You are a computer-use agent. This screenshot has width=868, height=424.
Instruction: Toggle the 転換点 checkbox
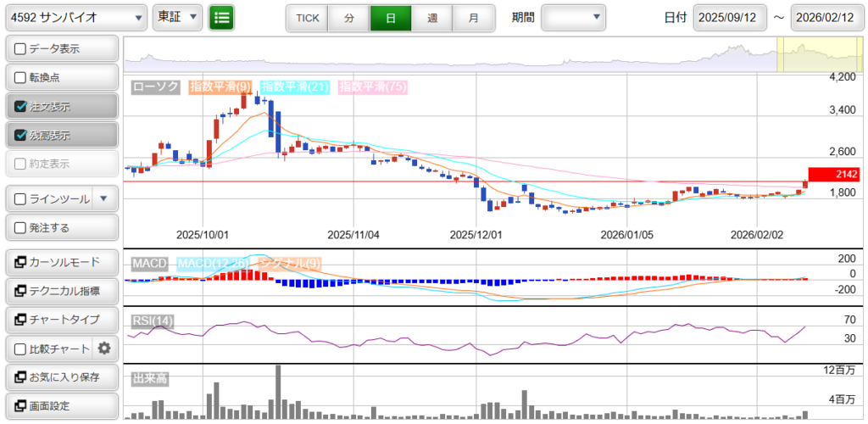21,78
